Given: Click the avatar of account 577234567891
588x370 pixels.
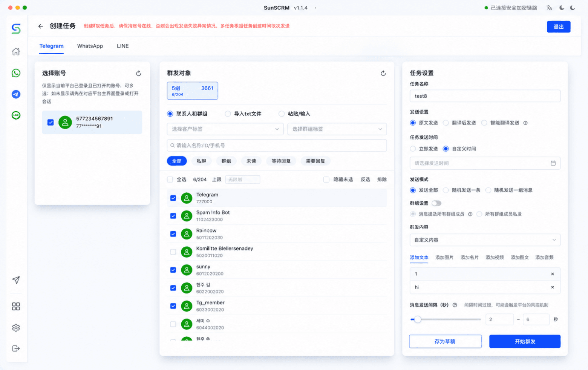Looking at the screenshot, I should coord(65,122).
